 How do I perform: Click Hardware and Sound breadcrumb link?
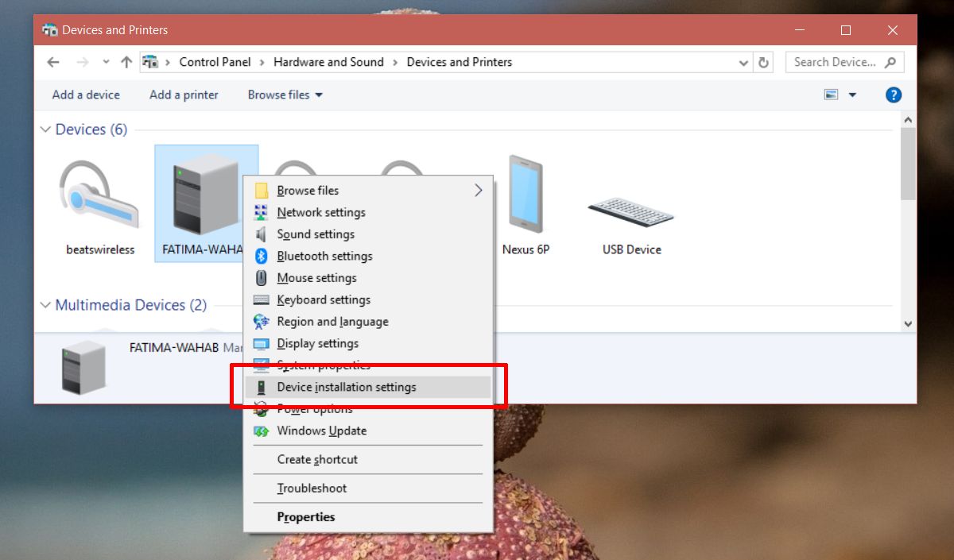click(328, 62)
